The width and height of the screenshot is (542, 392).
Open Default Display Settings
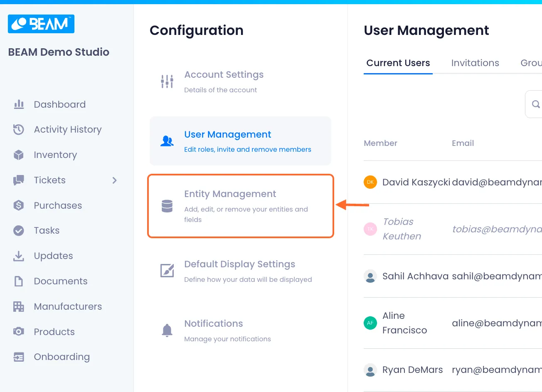click(240, 271)
